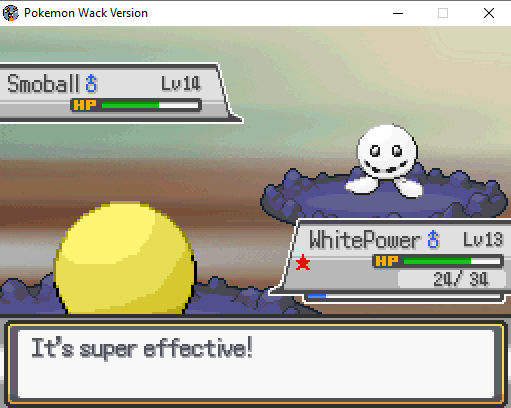Click the blue experience bar
The width and height of the screenshot is (511, 408).
(x=404, y=296)
